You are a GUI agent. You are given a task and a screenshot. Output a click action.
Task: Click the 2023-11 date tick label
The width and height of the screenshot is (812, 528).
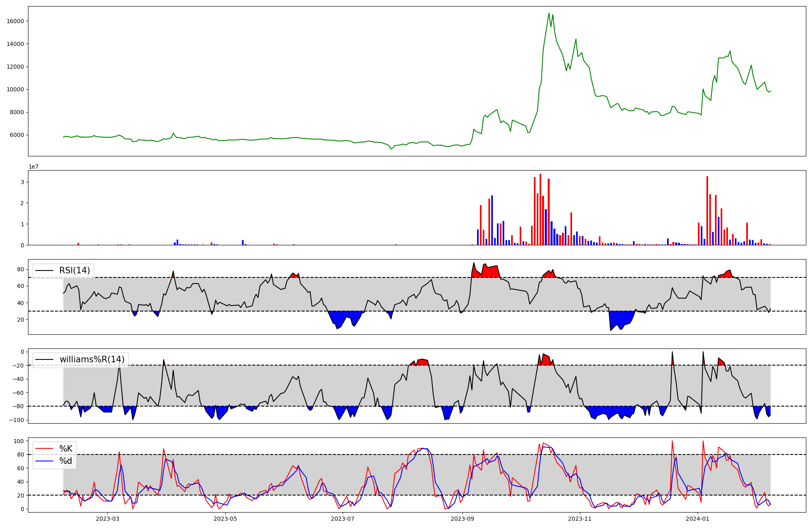579,519
